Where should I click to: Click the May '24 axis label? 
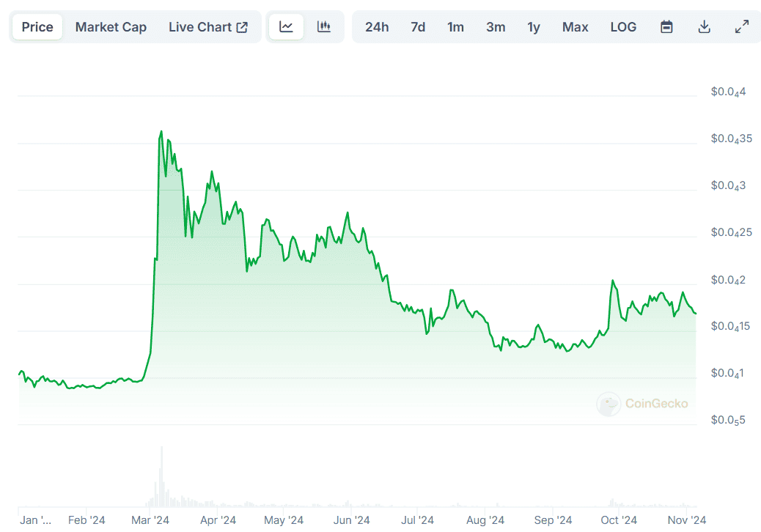click(x=284, y=520)
